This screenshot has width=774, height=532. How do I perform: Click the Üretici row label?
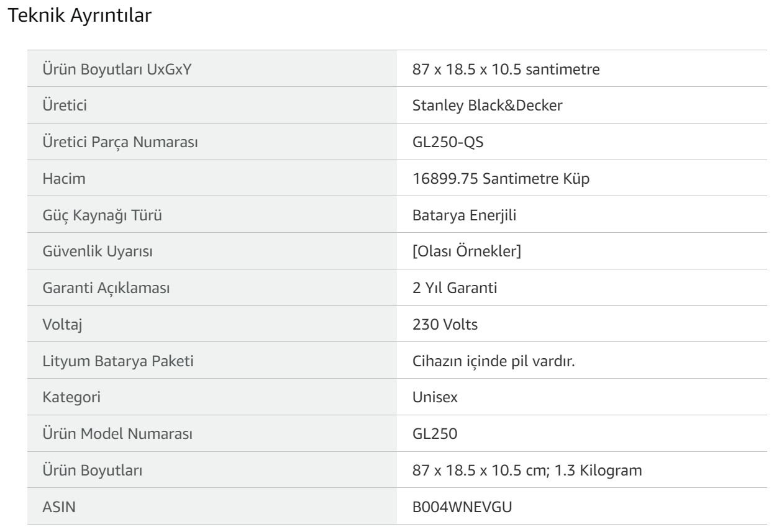(61, 106)
